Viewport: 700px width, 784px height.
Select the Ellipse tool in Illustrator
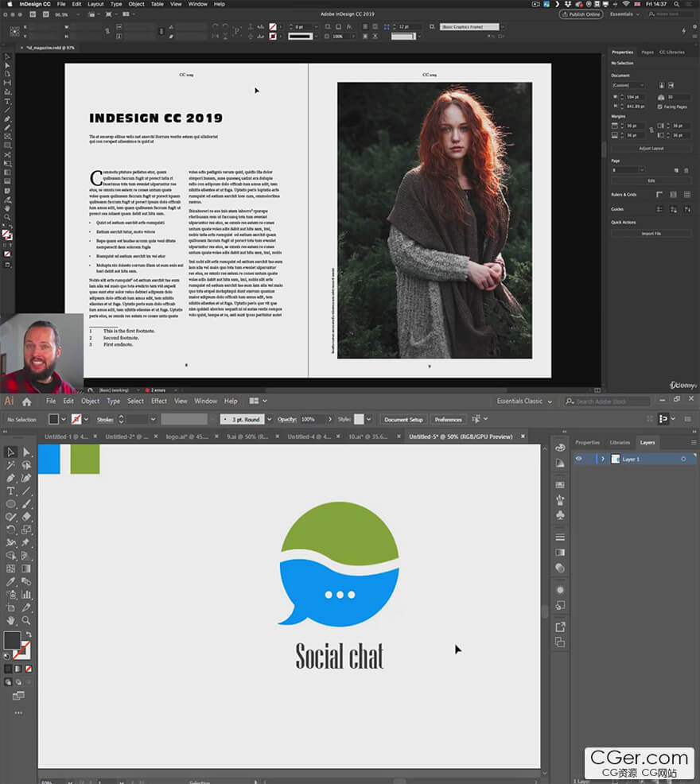click(x=10, y=504)
